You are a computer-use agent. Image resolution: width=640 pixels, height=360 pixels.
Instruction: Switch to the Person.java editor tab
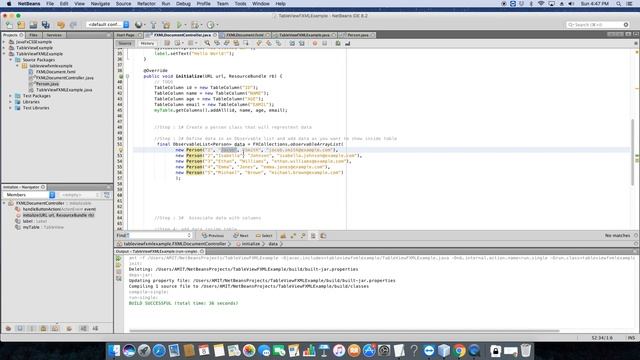tap(358, 35)
